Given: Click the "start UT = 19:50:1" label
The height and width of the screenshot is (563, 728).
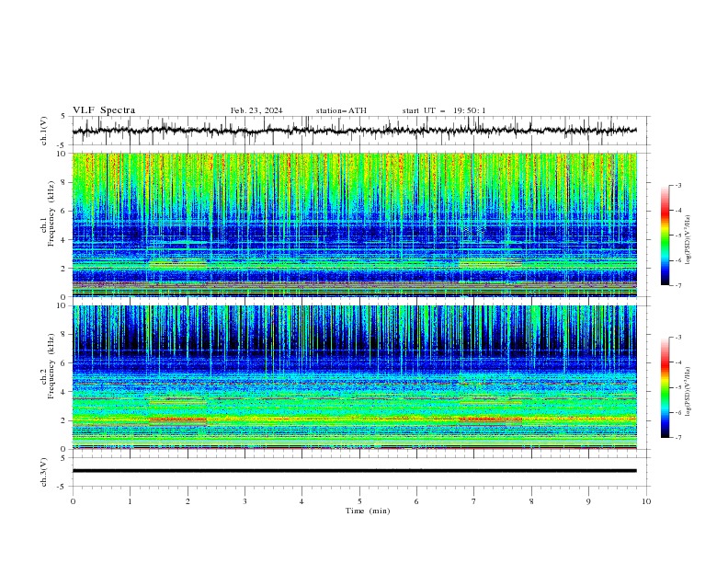Looking at the screenshot, I should coord(444,110).
